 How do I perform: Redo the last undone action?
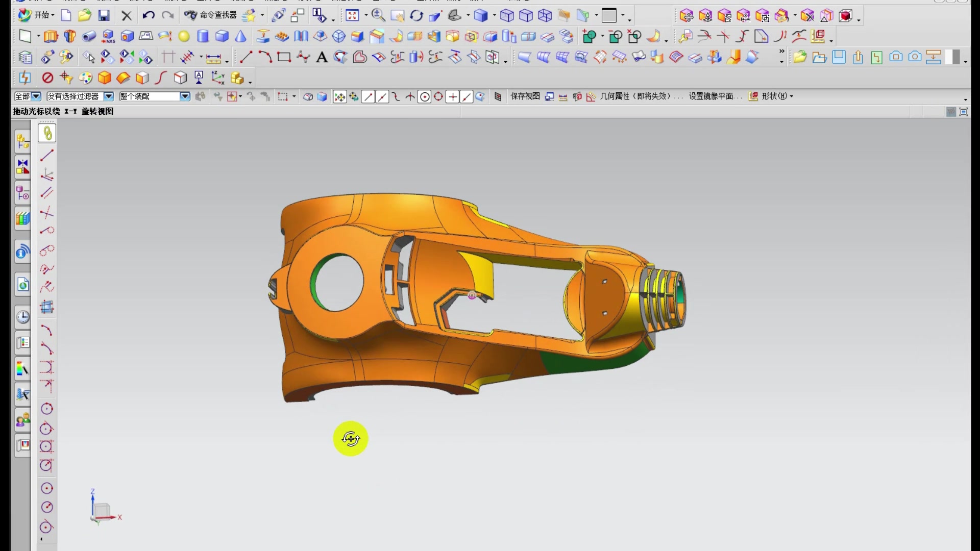pos(167,15)
